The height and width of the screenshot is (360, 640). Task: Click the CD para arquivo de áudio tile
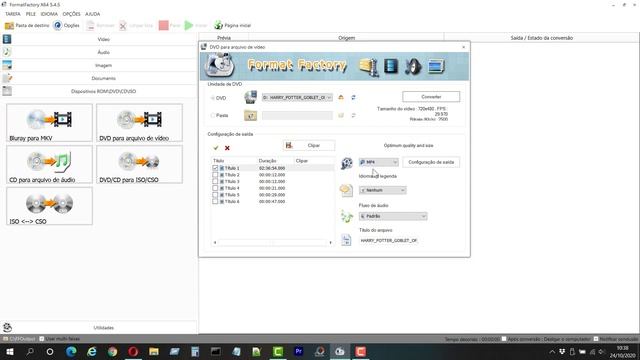click(49, 164)
